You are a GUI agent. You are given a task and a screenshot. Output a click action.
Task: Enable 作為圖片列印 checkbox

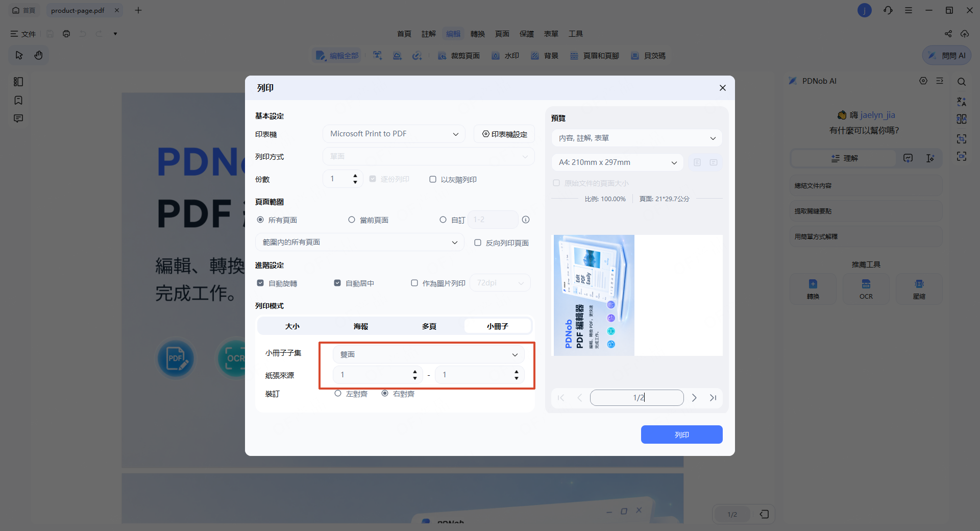click(x=414, y=283)
